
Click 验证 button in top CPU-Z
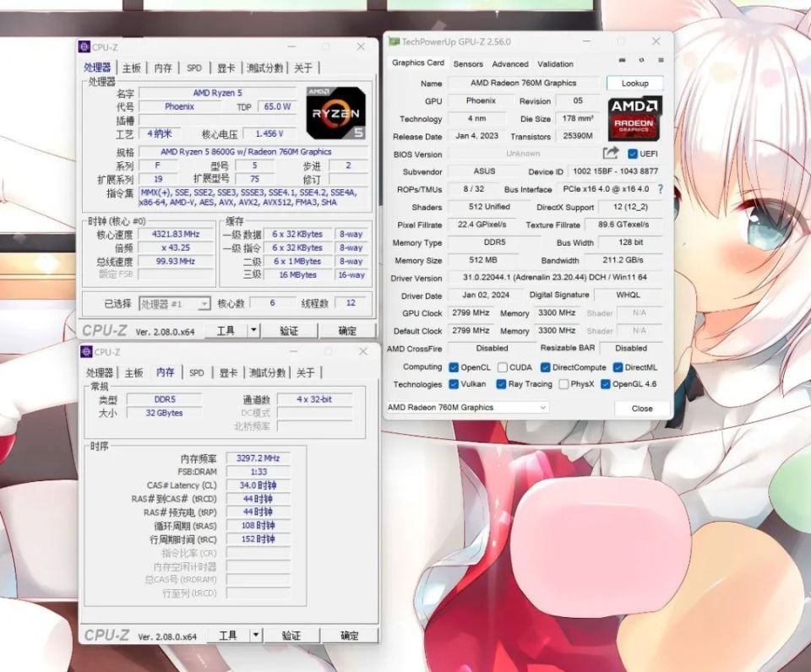click(x=289, y=330)
